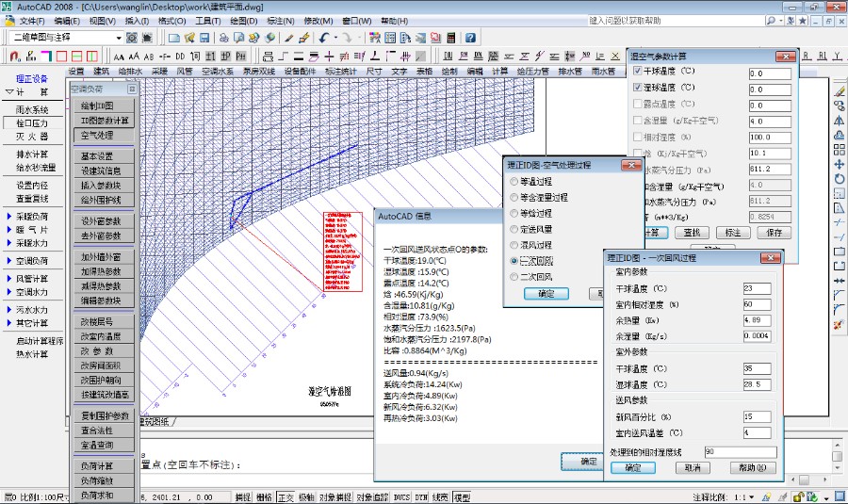Screen dimensions: 848x504
Task: Uncheck the 干球温度 checkbox
Action: coord(637,72)
